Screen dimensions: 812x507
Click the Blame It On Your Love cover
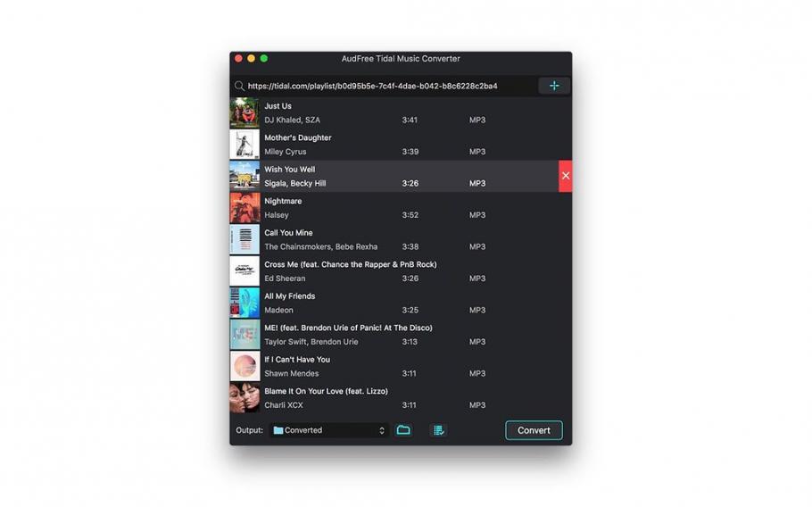point(244,398)
